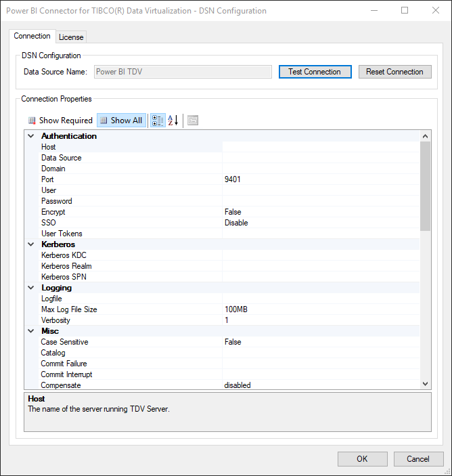Viewport: 452px width, 476px height.
Task: Click the Cancel button
Action: [x=418, y=459]
